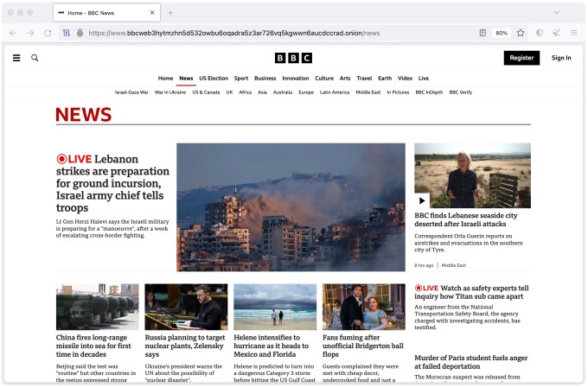This screenshot has width=588, height=387.
Task: Open Murder of Paris student story
Action: tap(471, 362)
